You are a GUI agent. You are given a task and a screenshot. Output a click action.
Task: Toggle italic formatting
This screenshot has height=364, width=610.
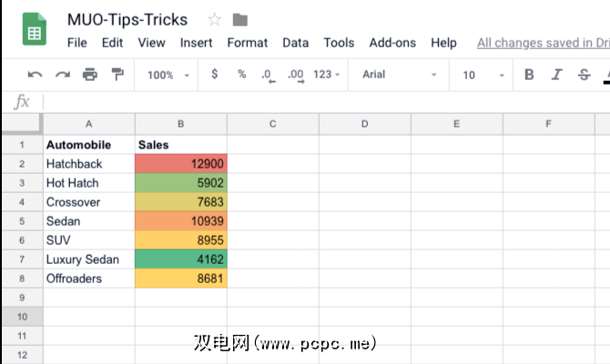point(557,75)
